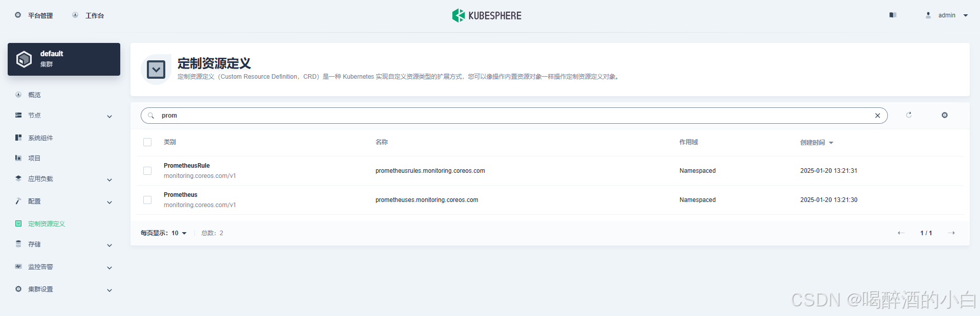The image size is (980, 316).
Task: Go to previous page arrow
Action: click(x=901, y=233)
